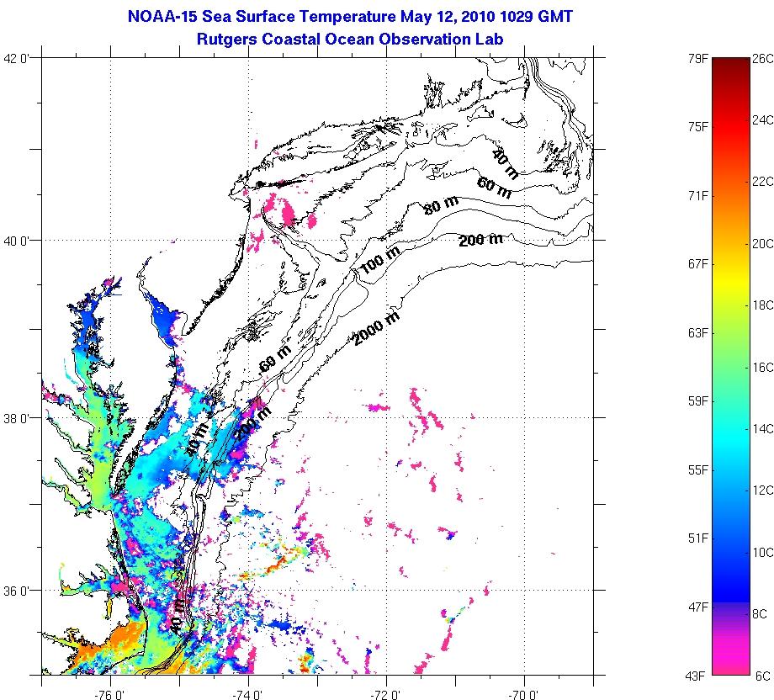This screenshot has width=774, height=700.
Task: Click the "47F" color bar label
Action: point(698,607)
